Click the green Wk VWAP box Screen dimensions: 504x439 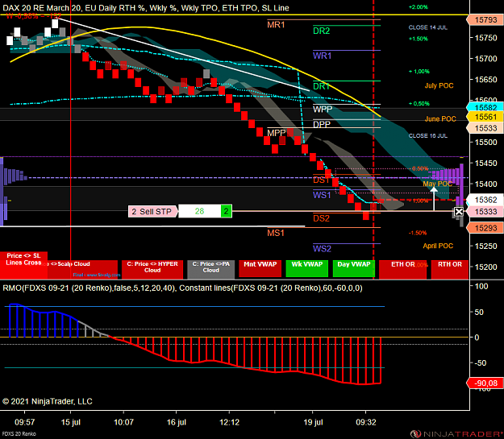tap(306, 268)
